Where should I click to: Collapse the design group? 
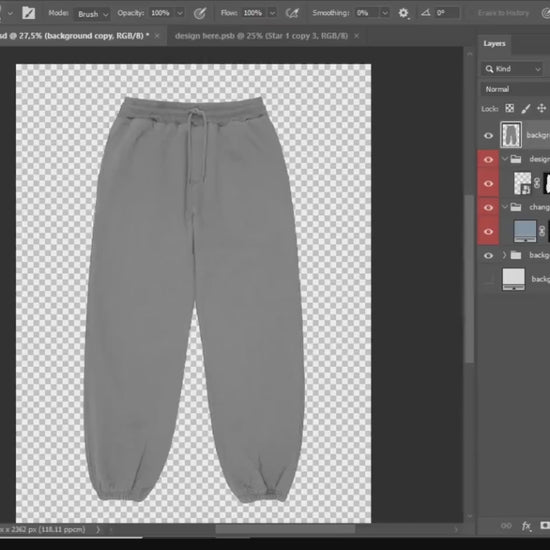pyautogui.click(x=505, y=159)
